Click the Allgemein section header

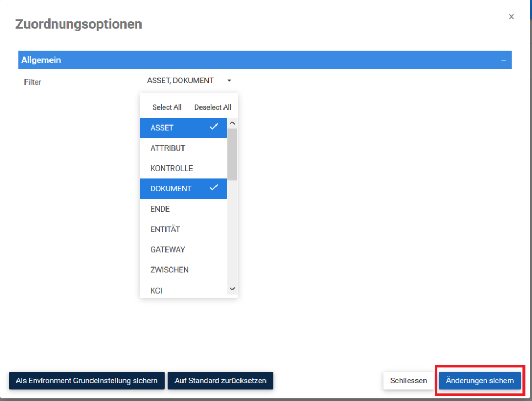[x=264, y=60]
